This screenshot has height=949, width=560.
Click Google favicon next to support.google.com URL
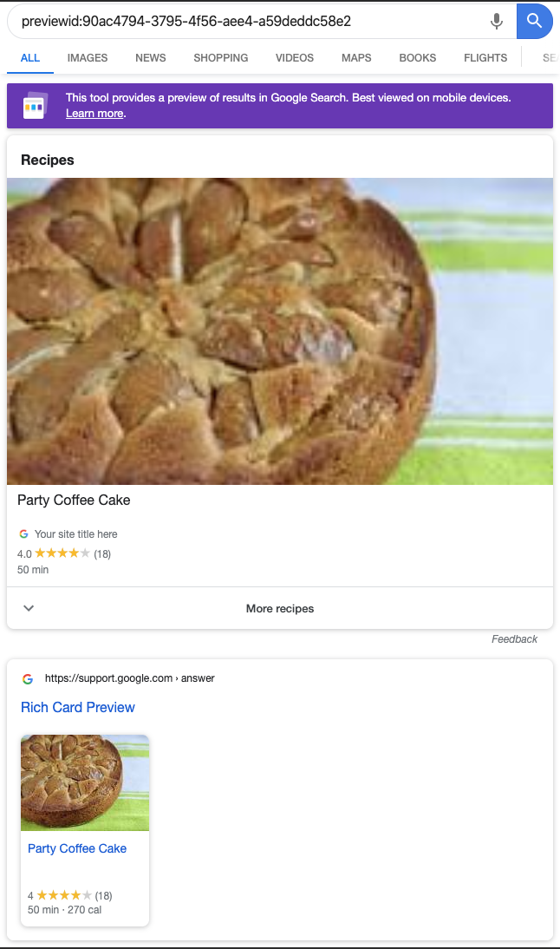point(28,678)
